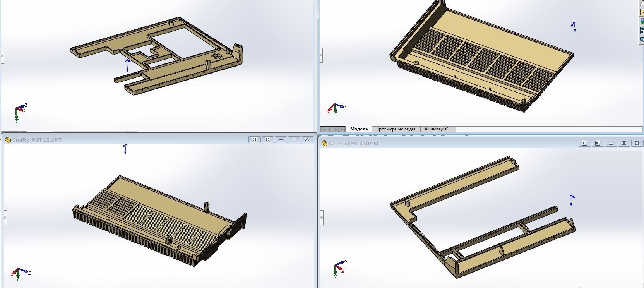Close the CaseTop_PART_2 window
Screen dimensions: 644x288
307,140
